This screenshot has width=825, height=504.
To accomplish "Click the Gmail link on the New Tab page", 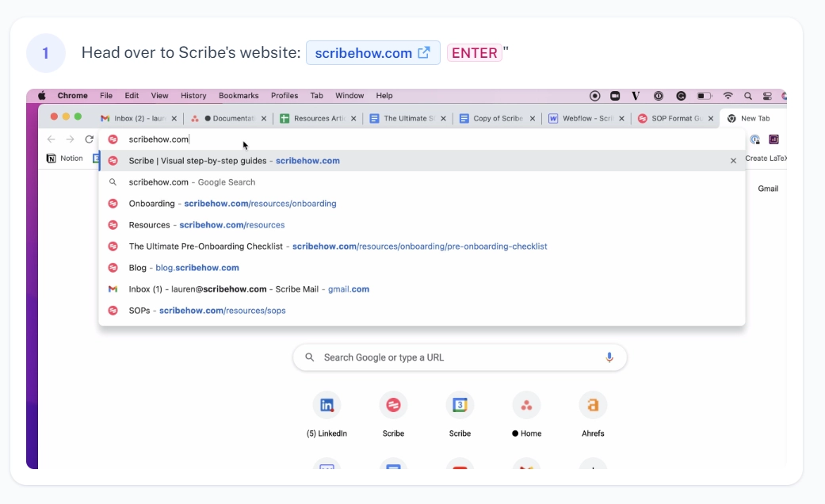I will [768, 189].
